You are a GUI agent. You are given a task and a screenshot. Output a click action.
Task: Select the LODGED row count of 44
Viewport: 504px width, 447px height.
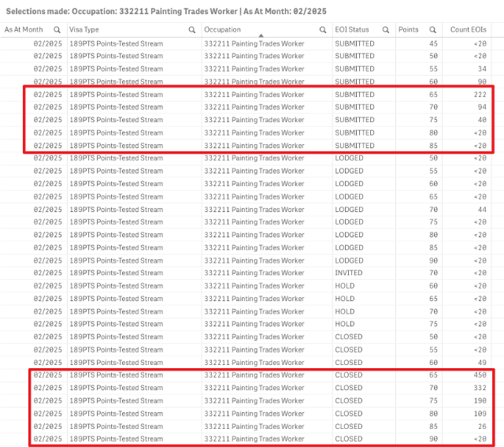tap(480, 209)
